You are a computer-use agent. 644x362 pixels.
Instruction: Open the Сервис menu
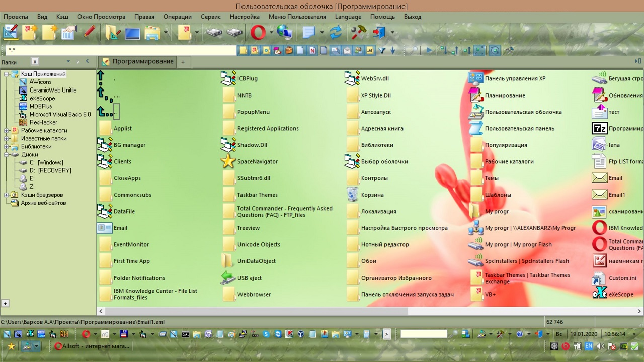[x=210, y=17]
